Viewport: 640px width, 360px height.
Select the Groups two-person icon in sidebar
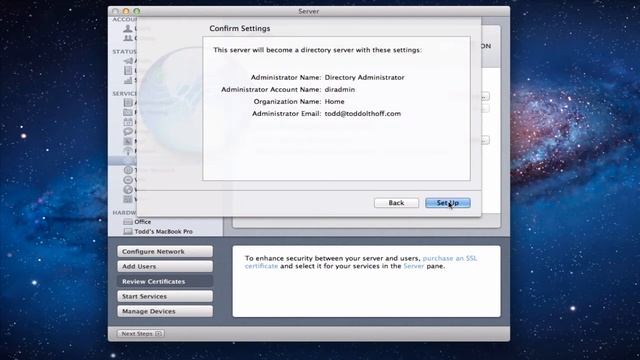(128, 38)
